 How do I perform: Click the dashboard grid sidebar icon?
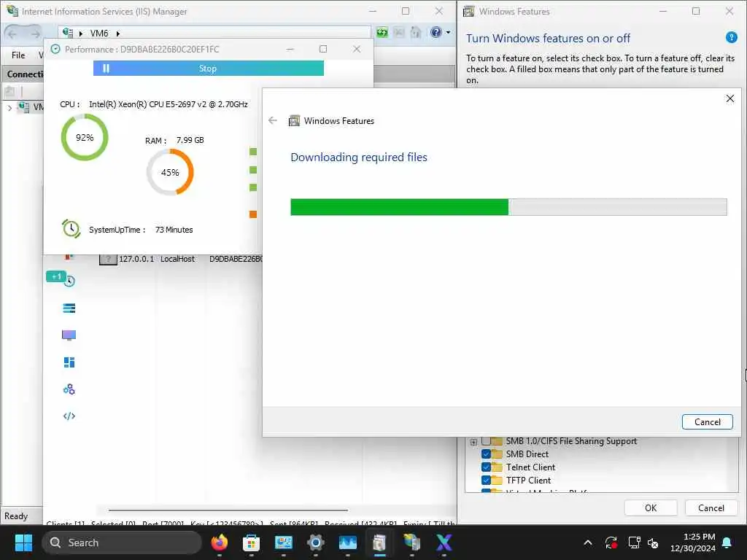point(69,362)
